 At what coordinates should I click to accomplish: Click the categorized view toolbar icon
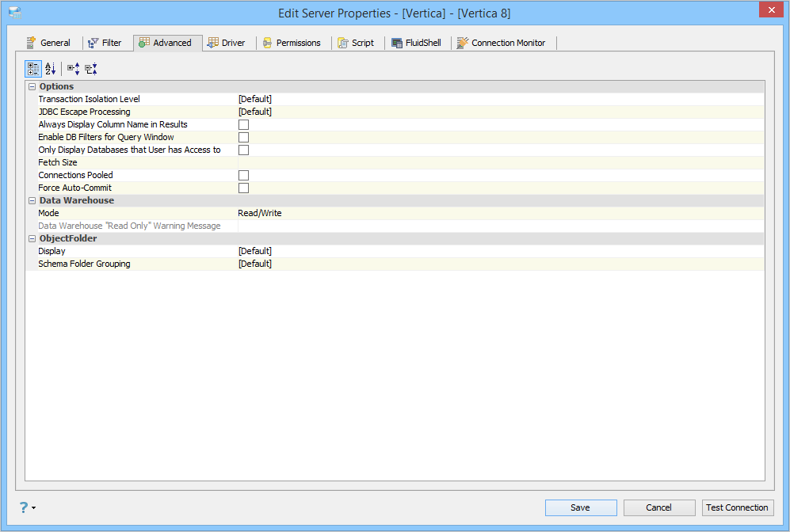[33, 68]
